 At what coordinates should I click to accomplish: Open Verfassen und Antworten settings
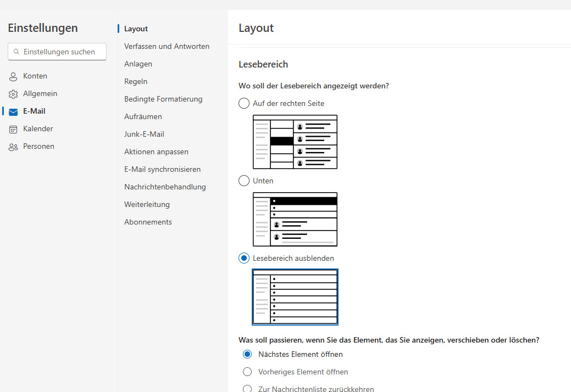pyautogui.click(x=167, y=46)
